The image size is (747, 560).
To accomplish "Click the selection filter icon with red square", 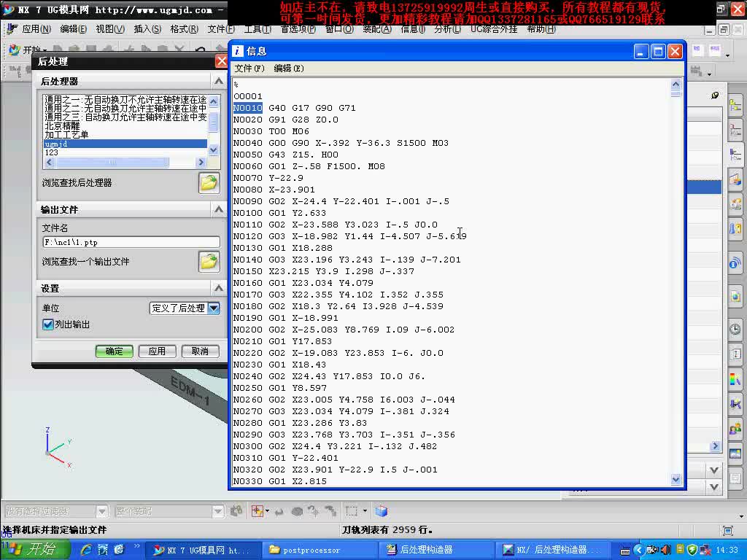I will 258,511.
